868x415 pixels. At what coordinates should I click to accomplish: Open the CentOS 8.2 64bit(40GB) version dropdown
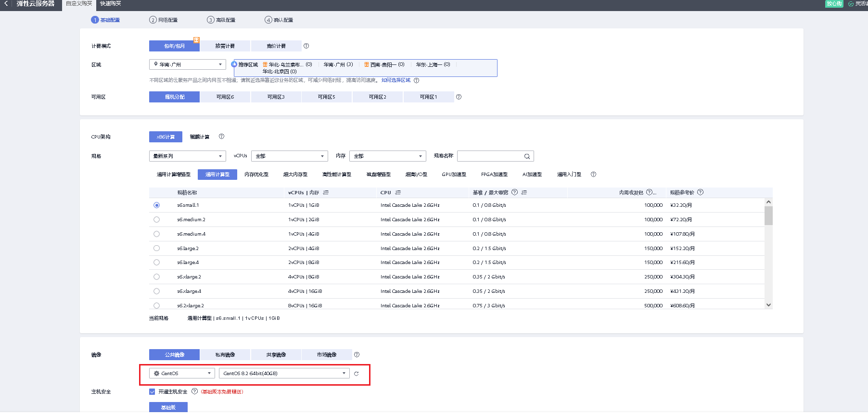click(x=284, y=374)
